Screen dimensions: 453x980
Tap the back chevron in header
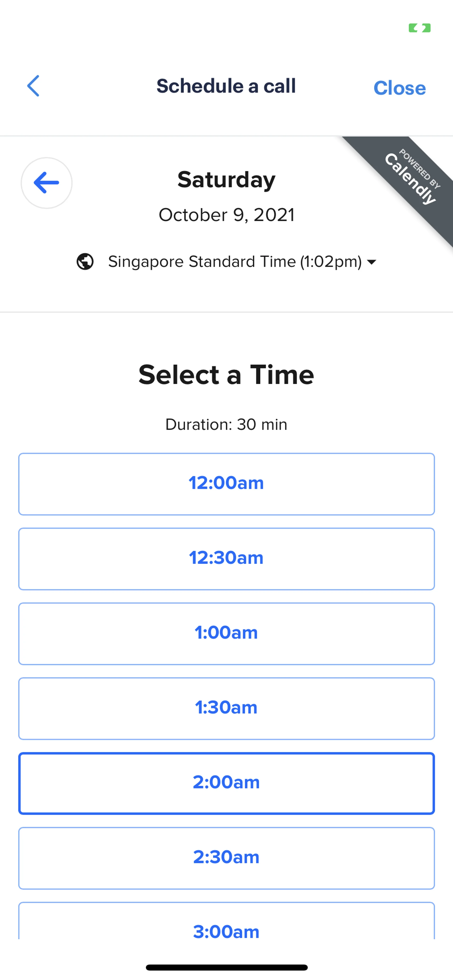click(x=34, y=86)
